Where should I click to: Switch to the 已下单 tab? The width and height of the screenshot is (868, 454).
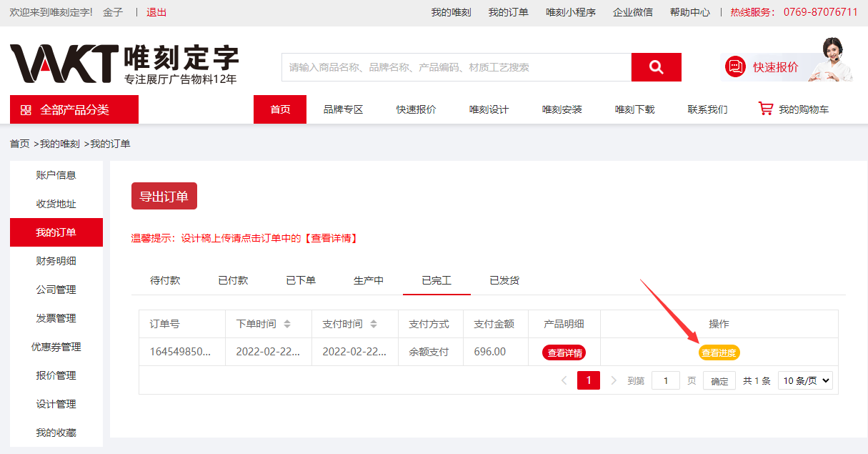click(x=301, y=280)
